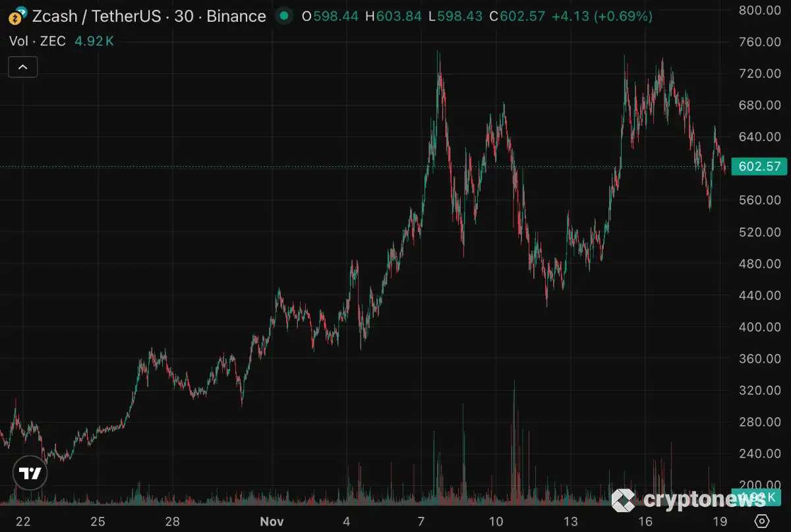
Task: Click the current price label 602.57
Action: (x=759, y=167)
